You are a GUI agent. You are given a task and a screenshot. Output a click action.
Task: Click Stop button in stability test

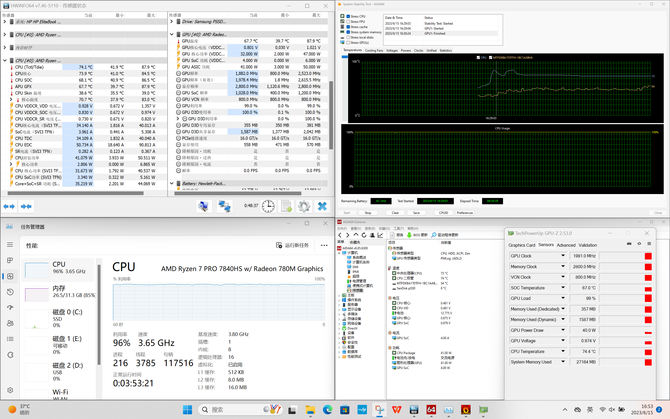[368, 213]
